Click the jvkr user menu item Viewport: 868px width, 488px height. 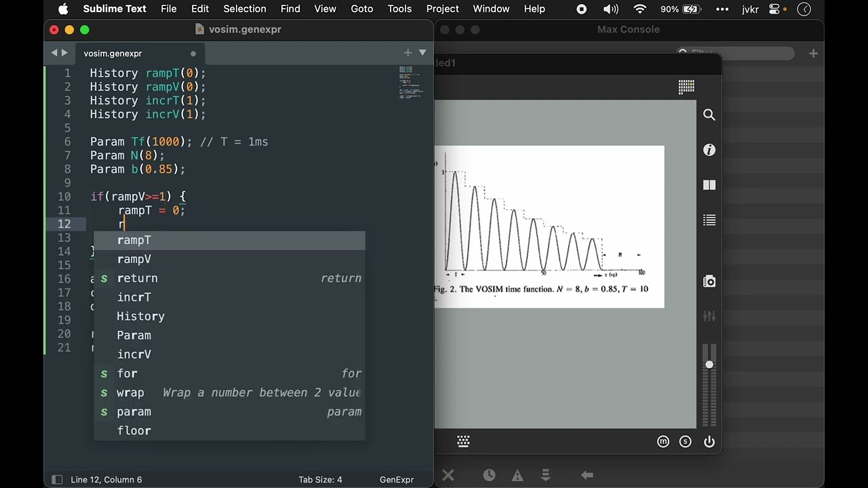click(750, 9)
